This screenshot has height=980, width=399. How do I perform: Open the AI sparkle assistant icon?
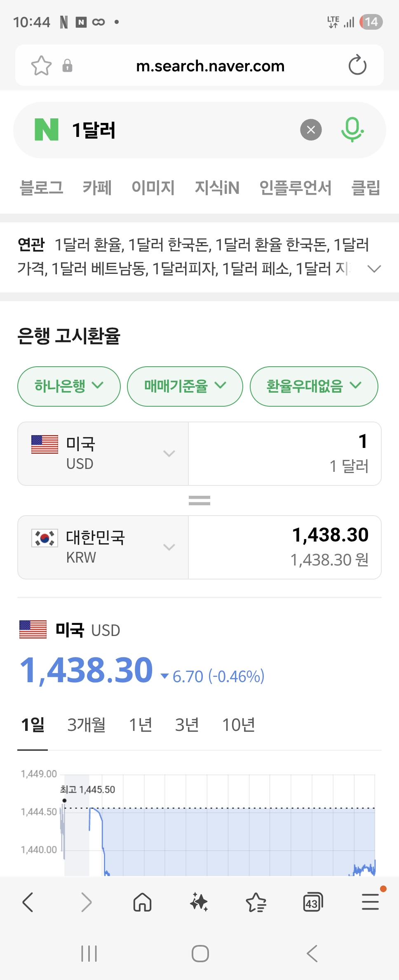(199, 902)
